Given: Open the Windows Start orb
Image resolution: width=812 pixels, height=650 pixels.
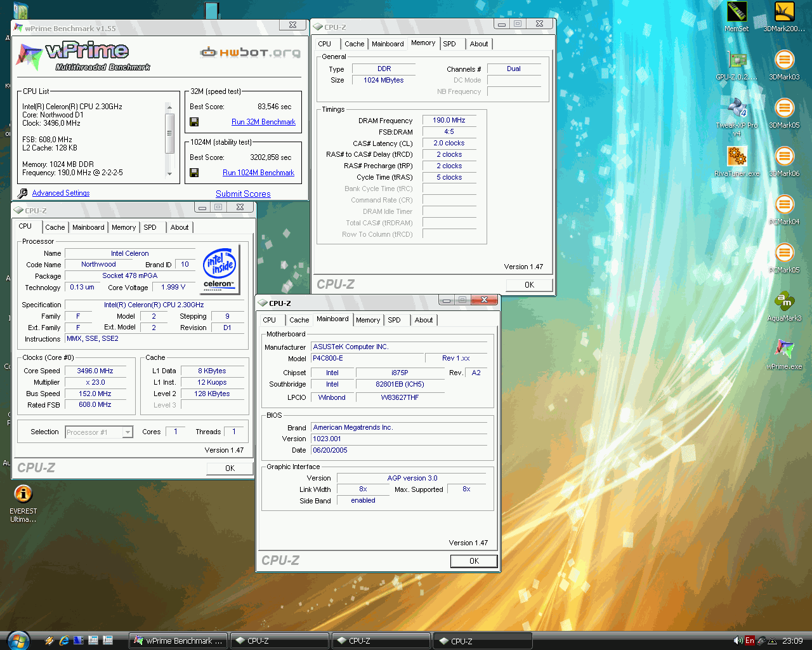Looking at the screenshot, I should pyautogui.click(x=18, y=640).
